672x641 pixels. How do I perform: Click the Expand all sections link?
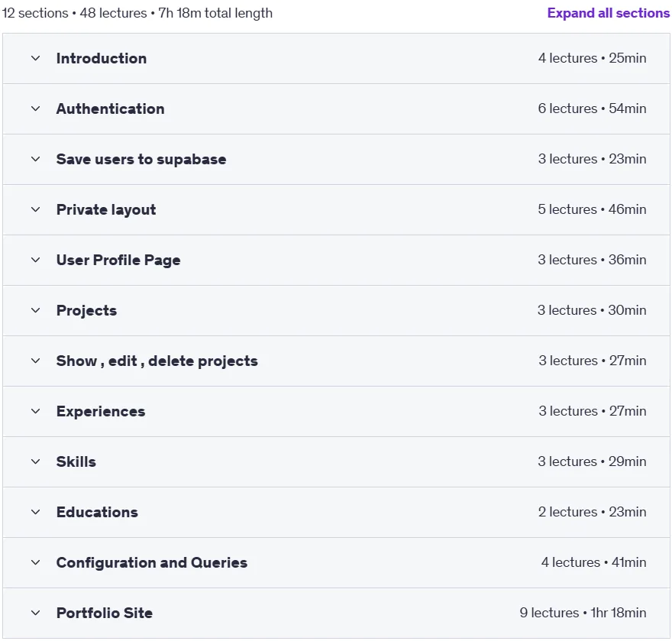(x=608, y=13)
